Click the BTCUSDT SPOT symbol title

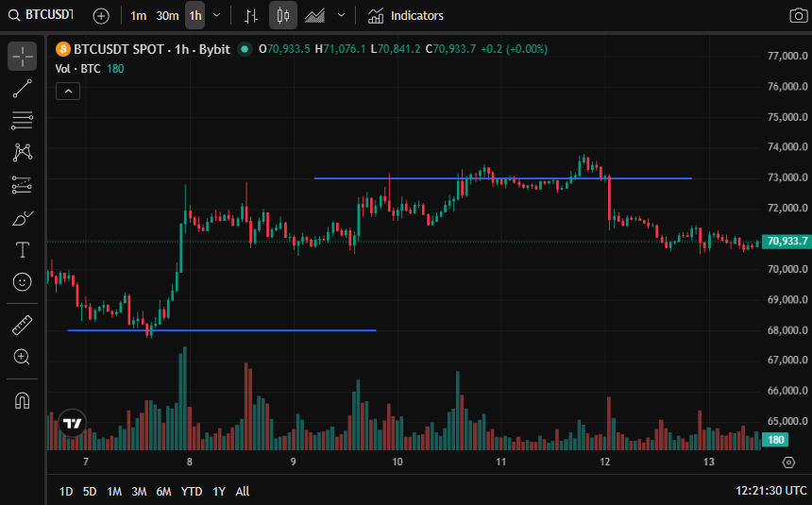pos(152,49)
